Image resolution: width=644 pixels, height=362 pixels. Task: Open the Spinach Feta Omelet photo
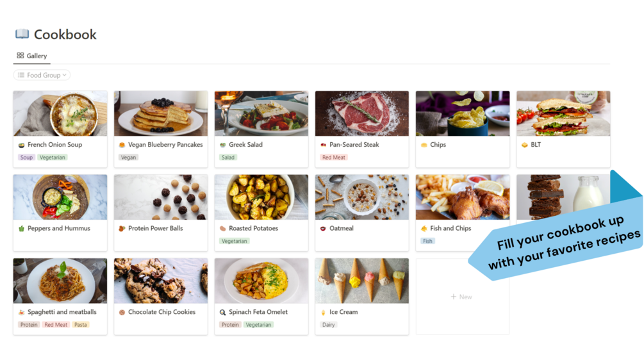[261, 281]
